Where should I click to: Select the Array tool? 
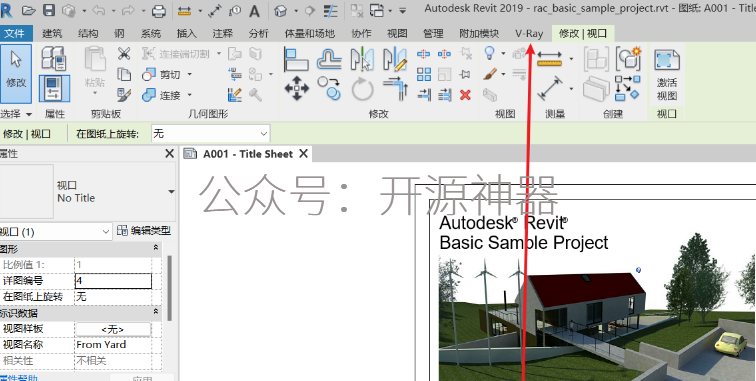[424, 74]
